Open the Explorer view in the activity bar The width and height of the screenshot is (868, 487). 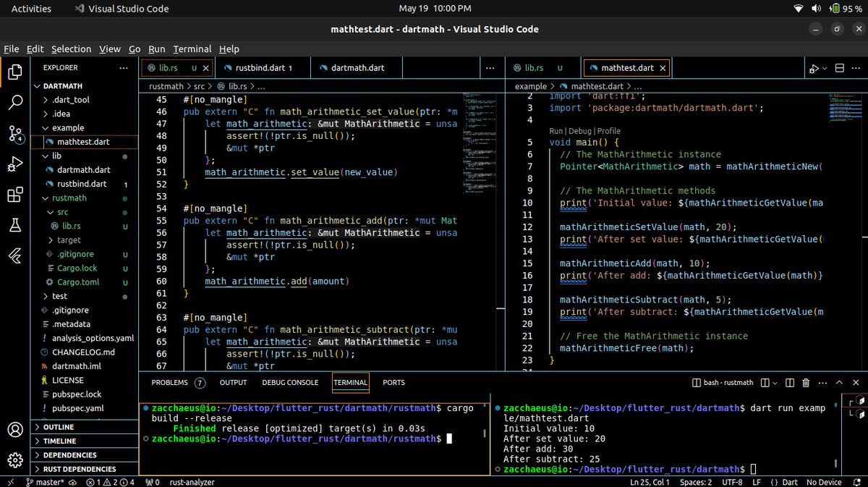14,72
